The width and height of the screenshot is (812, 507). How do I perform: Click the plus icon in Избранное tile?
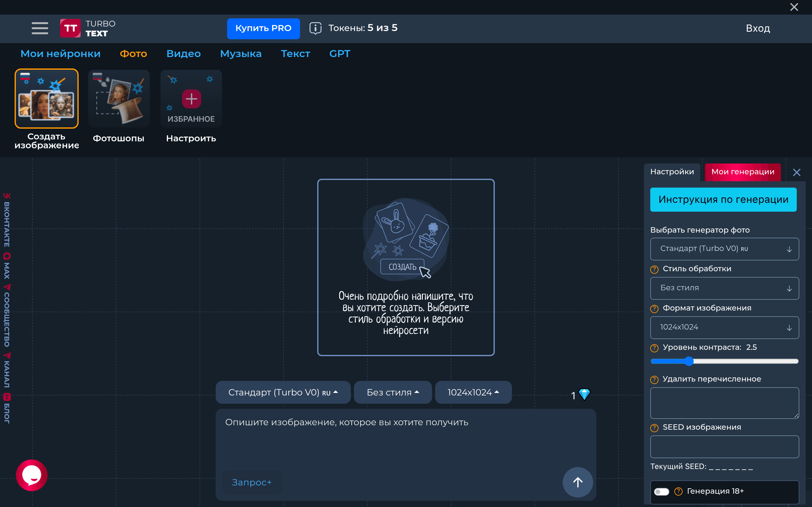(x=191, y=99)
